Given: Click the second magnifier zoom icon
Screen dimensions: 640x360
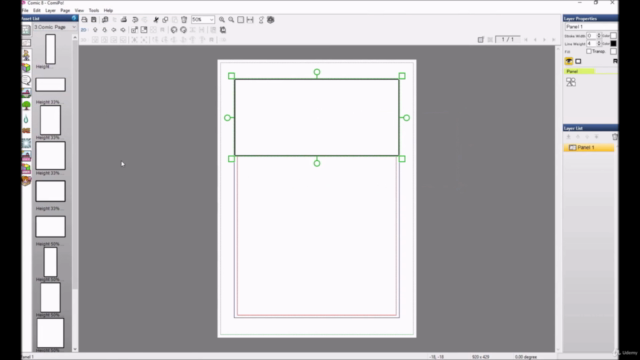Looking at the screenshot, I should pyautogui.click(x=231, y=20).
